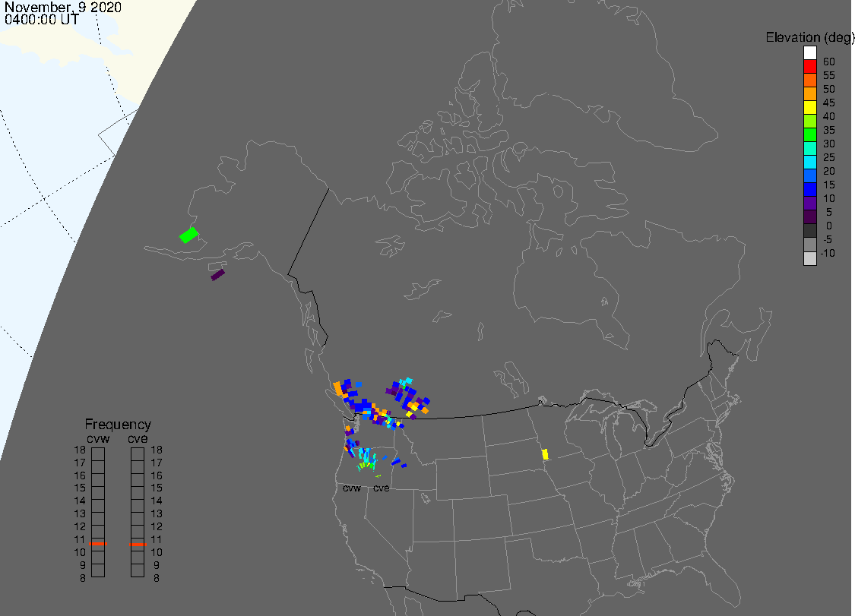Click the '0400:00 UT' time stamp
This screenshot has width=855, height=616.
pyautogui.click(x=42, y=20)
